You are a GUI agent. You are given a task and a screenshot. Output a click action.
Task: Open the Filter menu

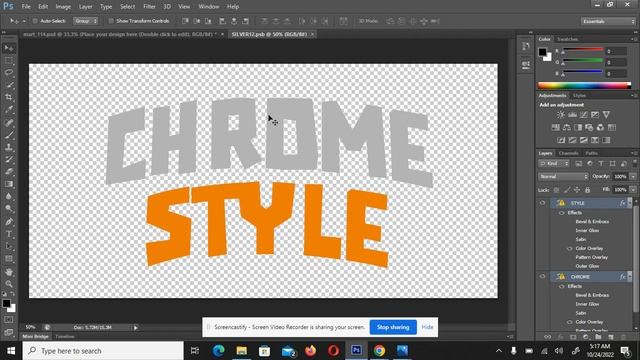click(x=149, y=7)
